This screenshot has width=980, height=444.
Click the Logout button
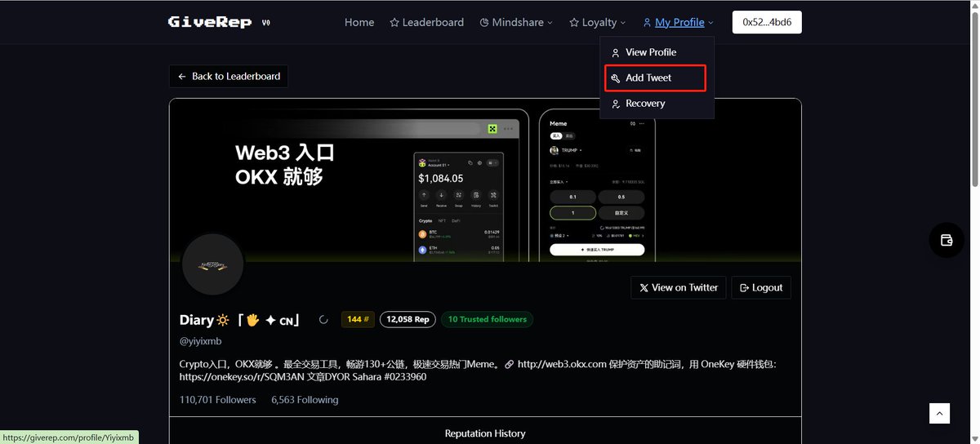(761, 287)
